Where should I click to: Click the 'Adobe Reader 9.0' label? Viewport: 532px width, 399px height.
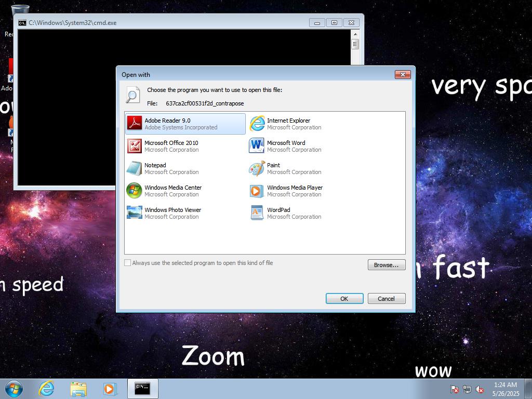coord(168,121)
